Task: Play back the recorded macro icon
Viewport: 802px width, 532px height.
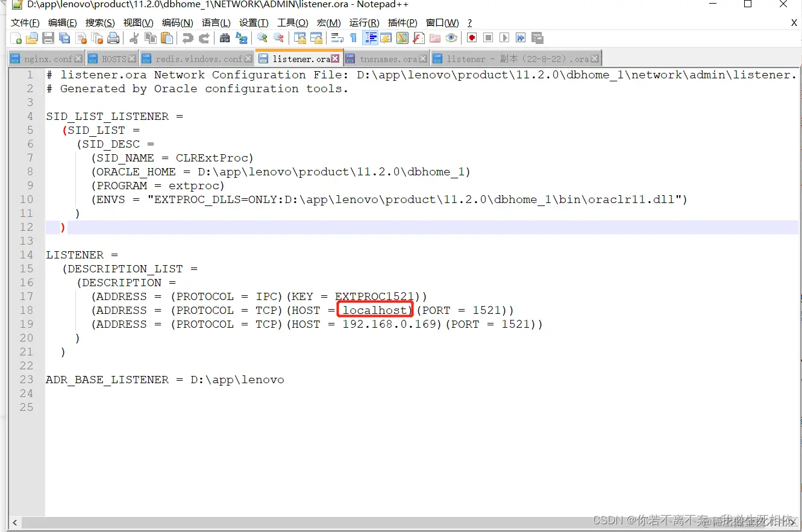Action: click(504, 38)
